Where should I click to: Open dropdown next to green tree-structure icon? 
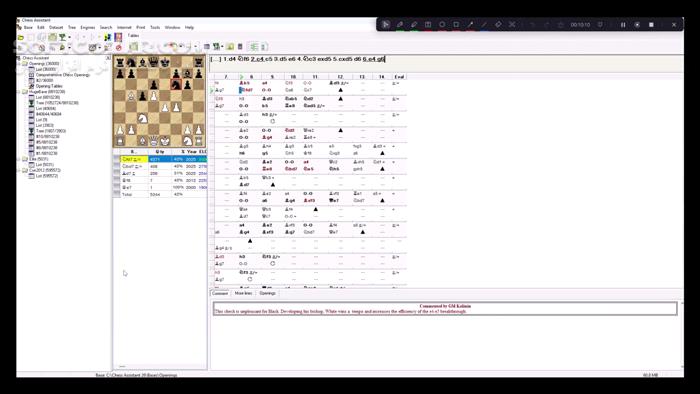point(222,47)
